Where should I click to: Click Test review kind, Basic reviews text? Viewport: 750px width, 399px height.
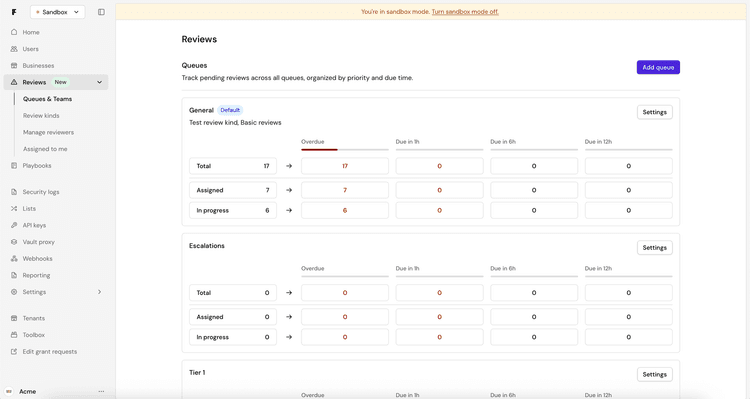click(x=235, y=122)
